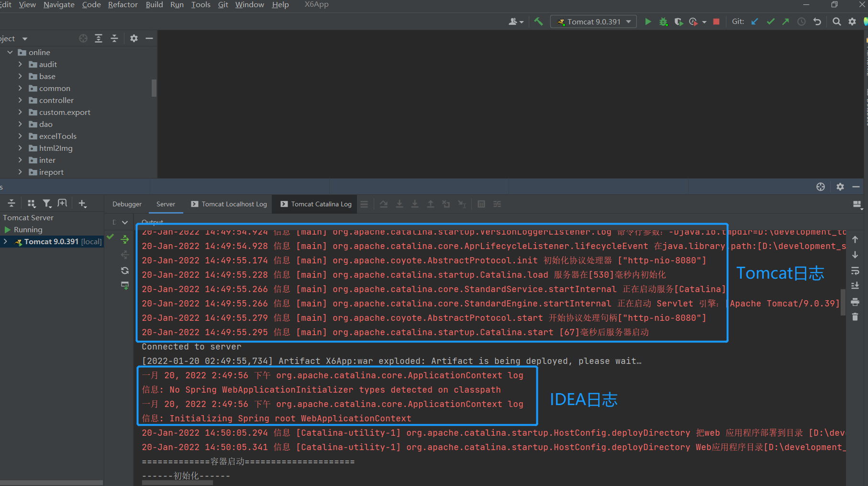Open the Tomcat 9.0.391 configuration dropdown
The height and width of the screenshot is (486, 868).
593,21
